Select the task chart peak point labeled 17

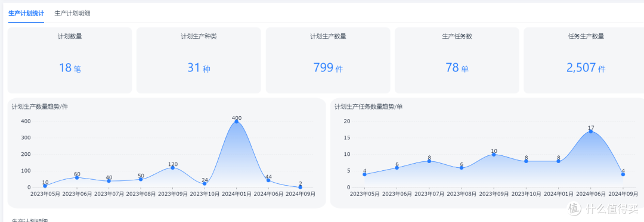(x=590, y=131)
